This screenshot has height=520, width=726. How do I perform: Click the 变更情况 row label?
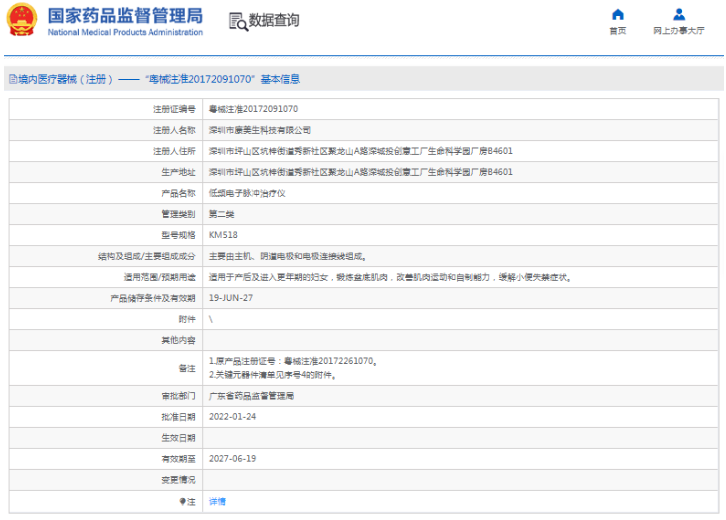coord(179,480)
